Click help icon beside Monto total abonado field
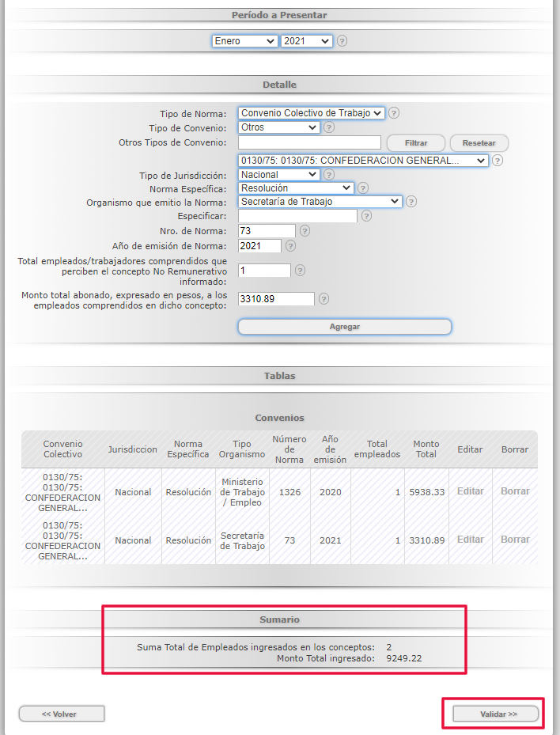 click(324, 299)
